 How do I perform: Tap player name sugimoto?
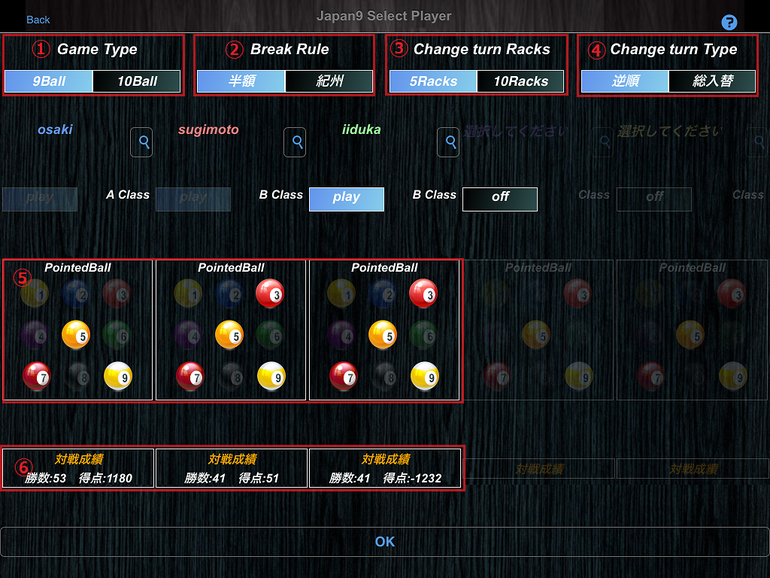point(208,130)
